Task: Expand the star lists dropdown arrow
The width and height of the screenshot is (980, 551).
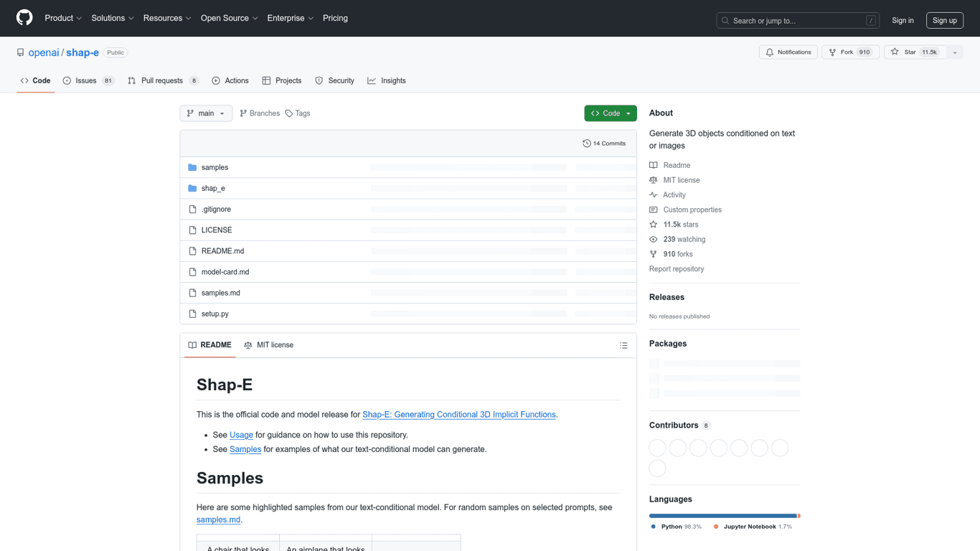Action: pyautogui.click(x=955, y=52)
